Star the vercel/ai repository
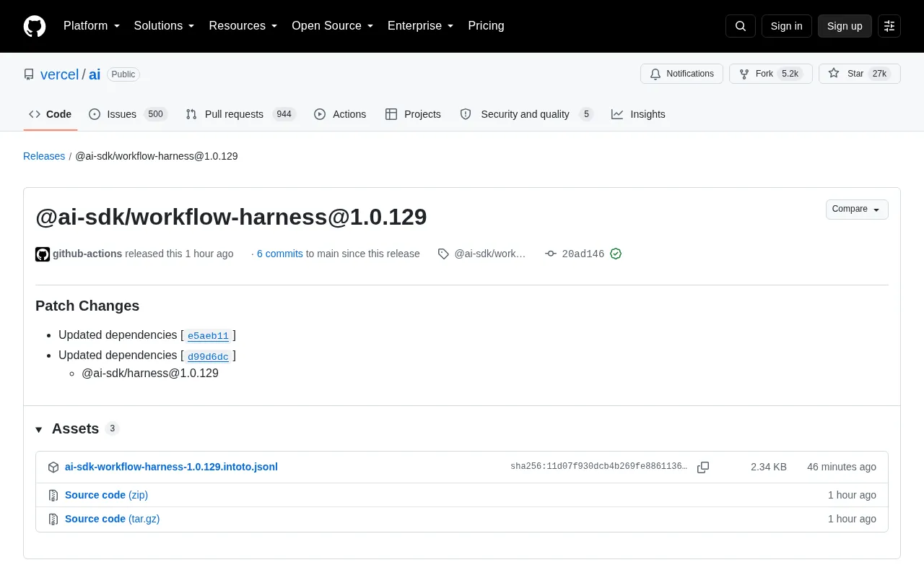This screenshot has height=578, width=924. point(860,74)
